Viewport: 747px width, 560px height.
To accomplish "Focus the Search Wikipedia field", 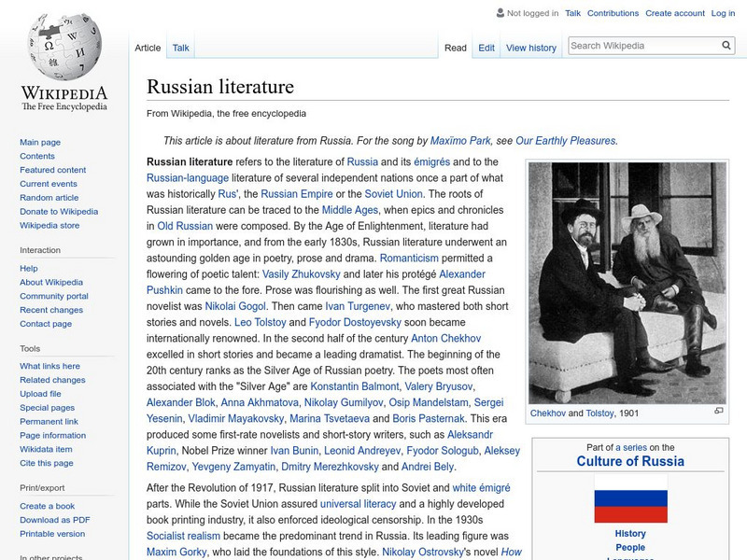I will (645, 46).
